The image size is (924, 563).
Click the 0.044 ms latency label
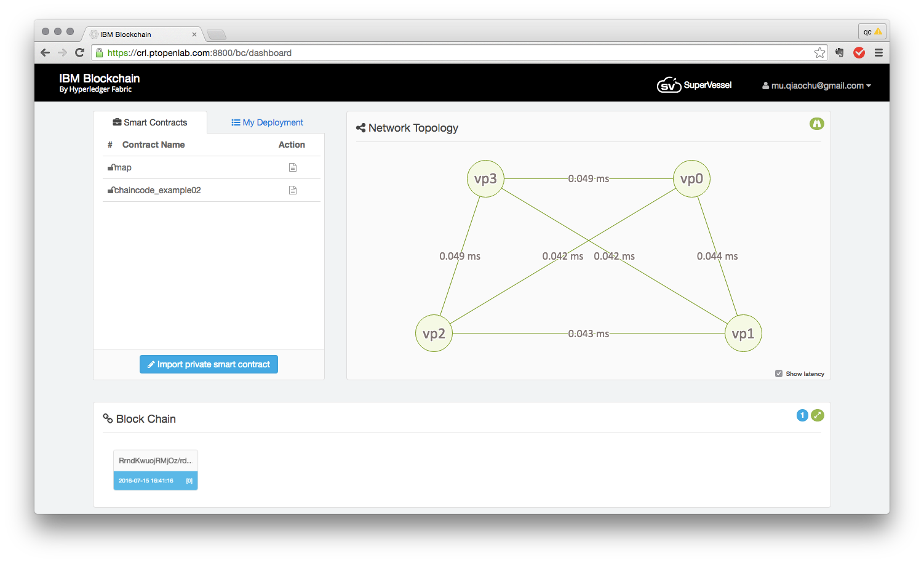coord(717,256)
